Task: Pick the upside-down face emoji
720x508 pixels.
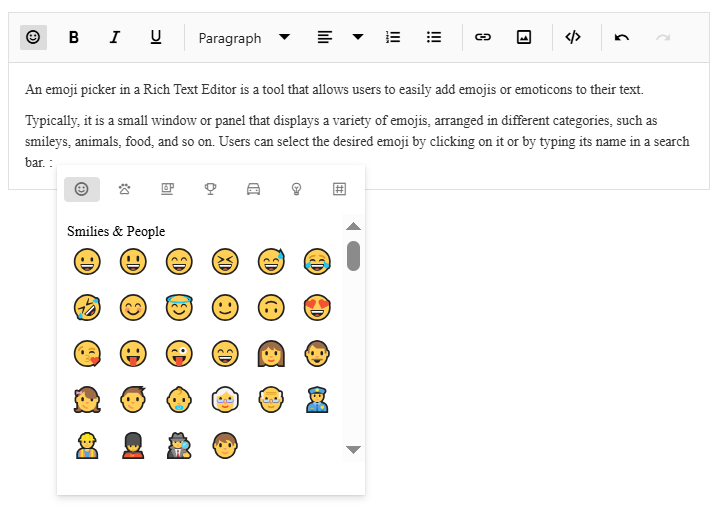Action: (271, 308)
